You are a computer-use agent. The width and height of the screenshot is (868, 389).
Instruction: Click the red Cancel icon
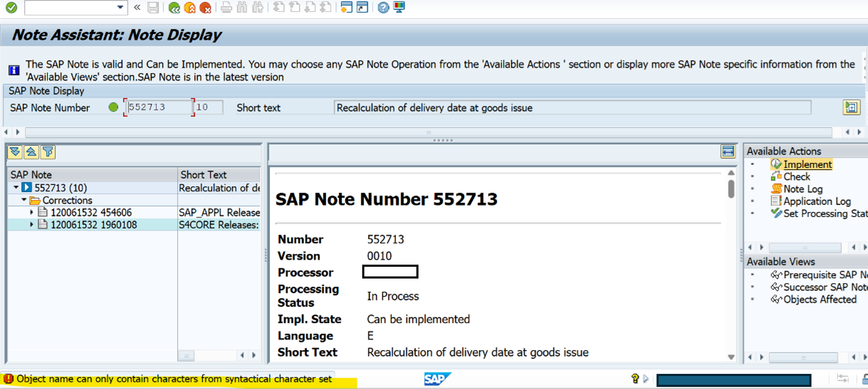coord(205,8)
